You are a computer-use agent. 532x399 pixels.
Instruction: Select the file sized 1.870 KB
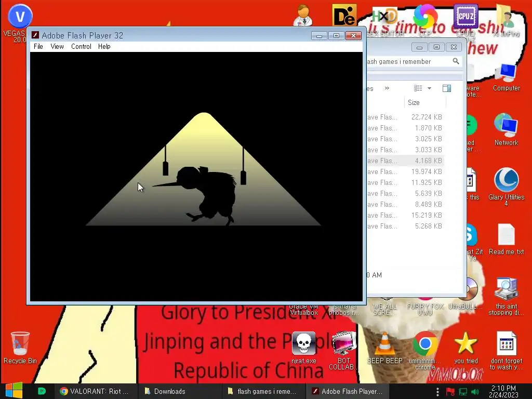pos(405,128)
